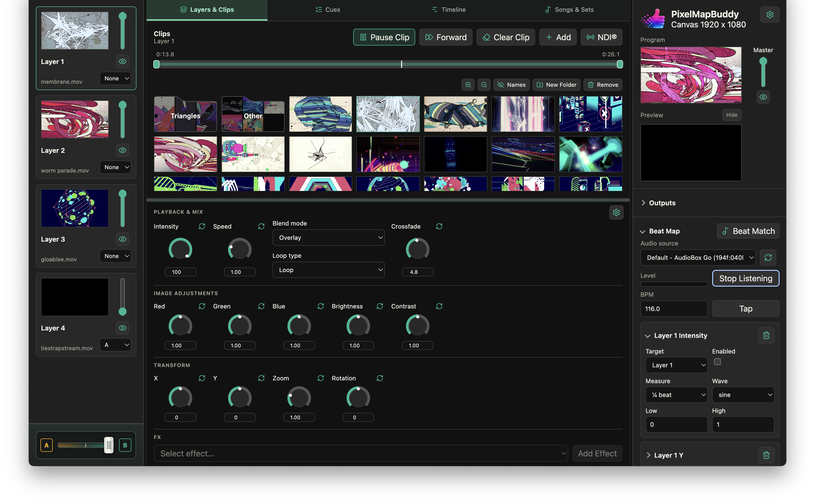
Task: Reset the Intensity knob
Action: coord(202,226)
